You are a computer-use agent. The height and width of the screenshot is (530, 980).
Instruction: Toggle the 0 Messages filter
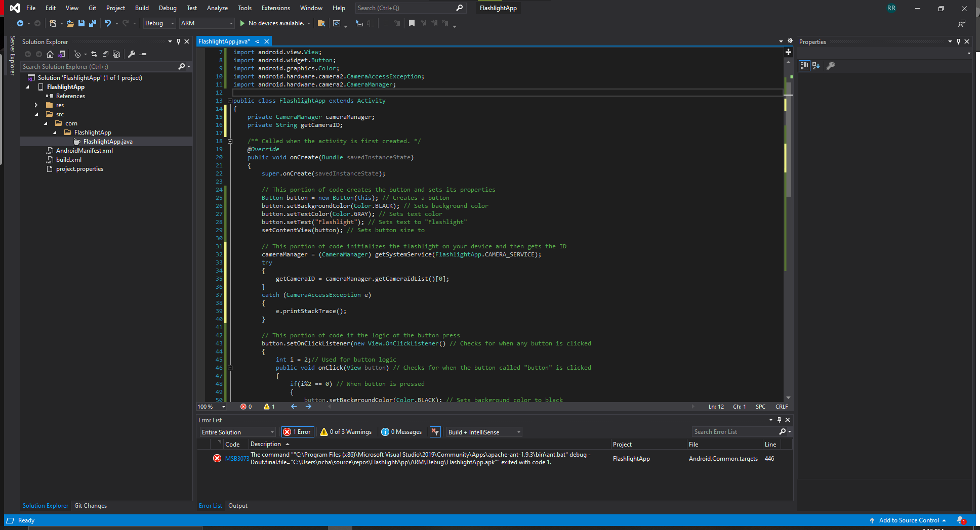401,431
